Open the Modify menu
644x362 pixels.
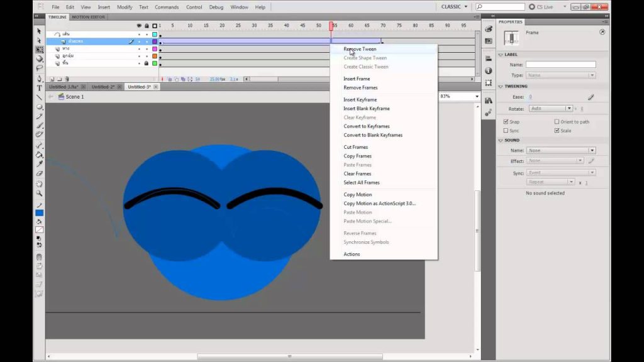click(125, 7)
